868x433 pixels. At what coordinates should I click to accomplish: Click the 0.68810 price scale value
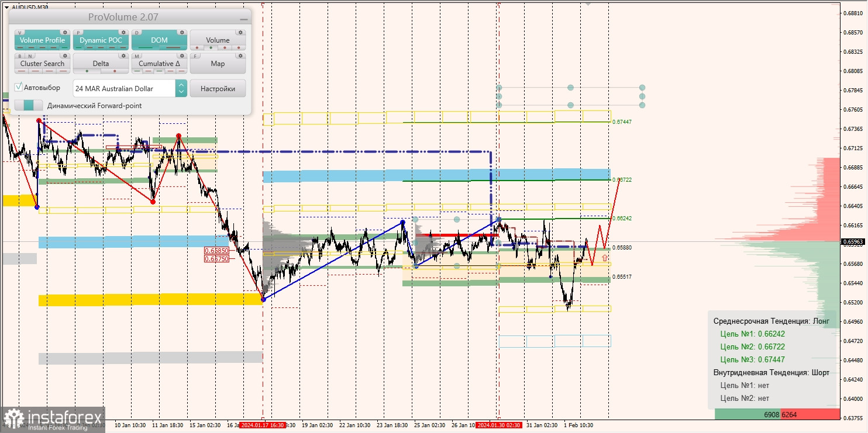[853, 13]
